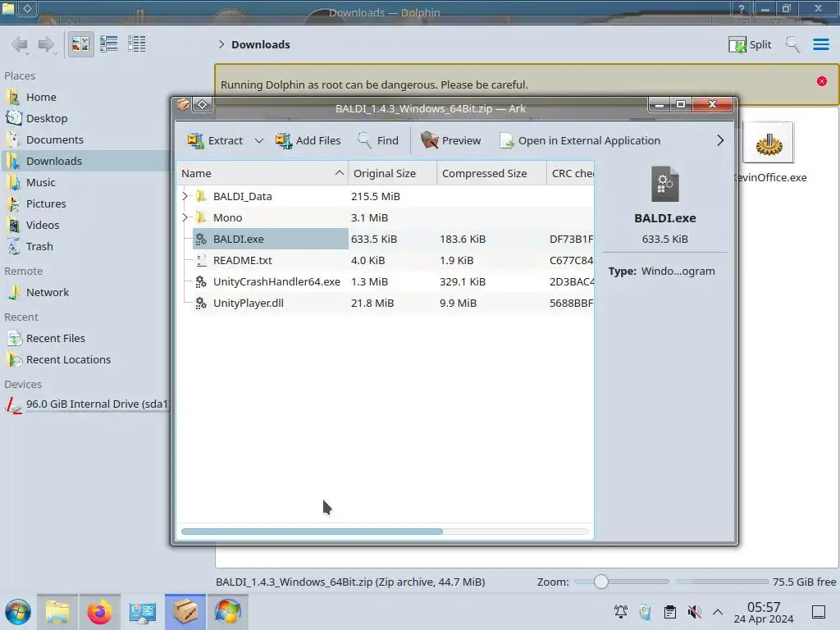Image resolution: width=840 pixels, height=630 pixels.
Task: Expand the Mono folder
Action: click(185, 217)
